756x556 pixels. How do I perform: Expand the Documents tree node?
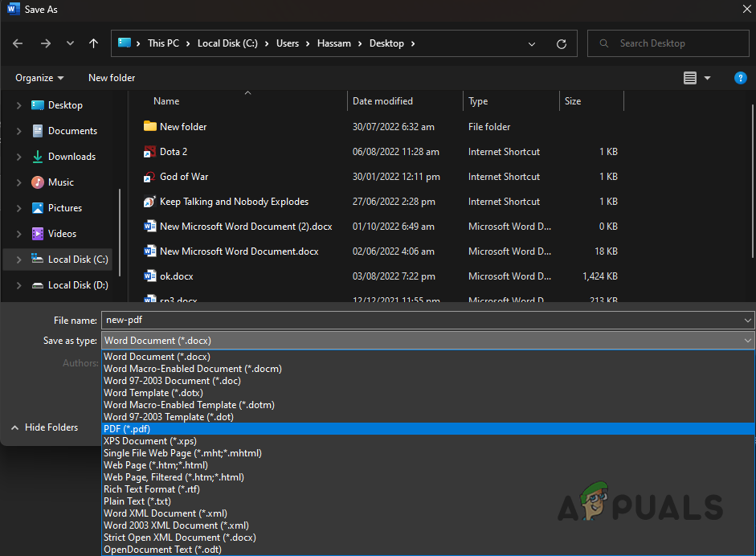pyautogui.click(x=18, y=131)
